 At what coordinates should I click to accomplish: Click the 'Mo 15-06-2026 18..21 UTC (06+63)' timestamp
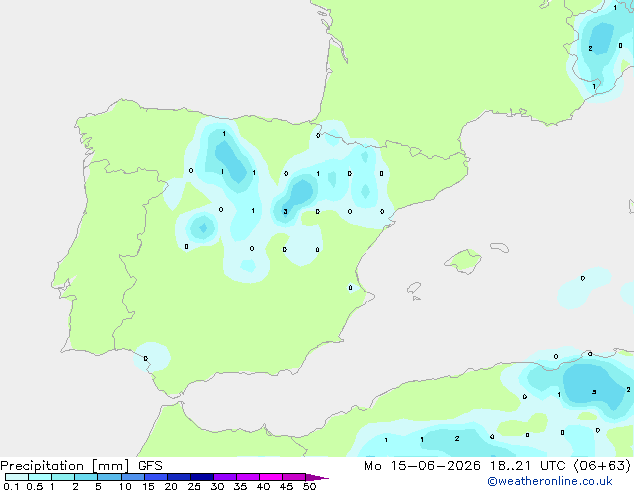(x=497, y=466)
